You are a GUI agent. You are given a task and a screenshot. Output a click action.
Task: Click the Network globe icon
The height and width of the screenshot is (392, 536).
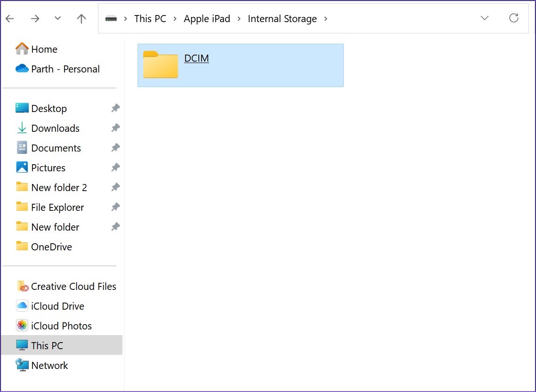tap(22, 365)
